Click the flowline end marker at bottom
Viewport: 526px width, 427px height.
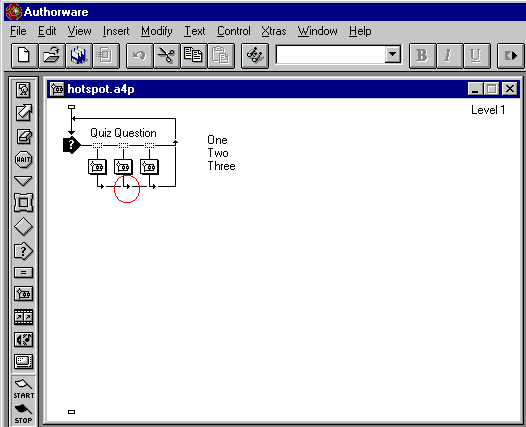[71, 412]
